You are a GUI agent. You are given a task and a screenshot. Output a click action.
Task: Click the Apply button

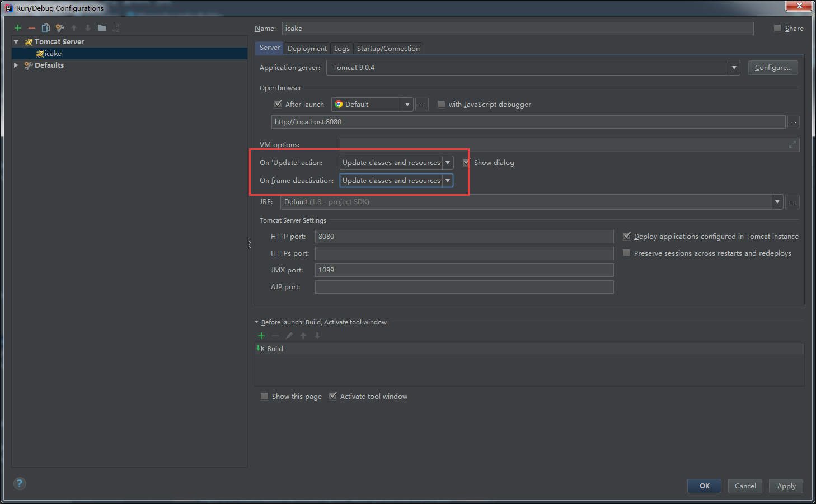tap(786, 486)
